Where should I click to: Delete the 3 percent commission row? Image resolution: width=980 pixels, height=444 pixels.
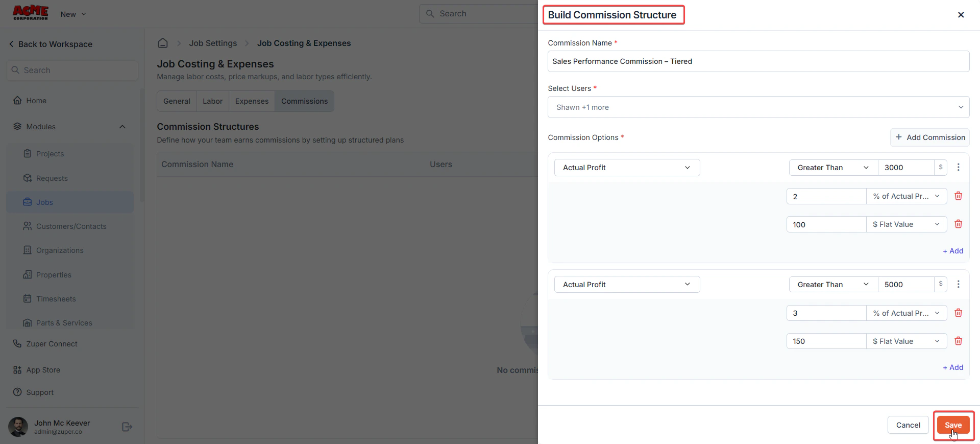pos(958,313)
